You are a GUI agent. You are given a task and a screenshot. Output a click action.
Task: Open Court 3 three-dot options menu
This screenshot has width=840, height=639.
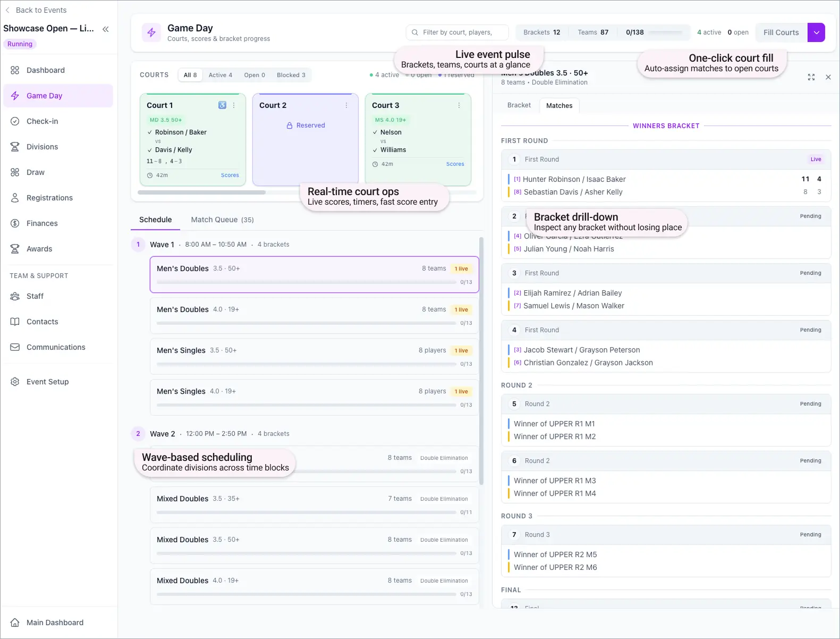(459, 105)
